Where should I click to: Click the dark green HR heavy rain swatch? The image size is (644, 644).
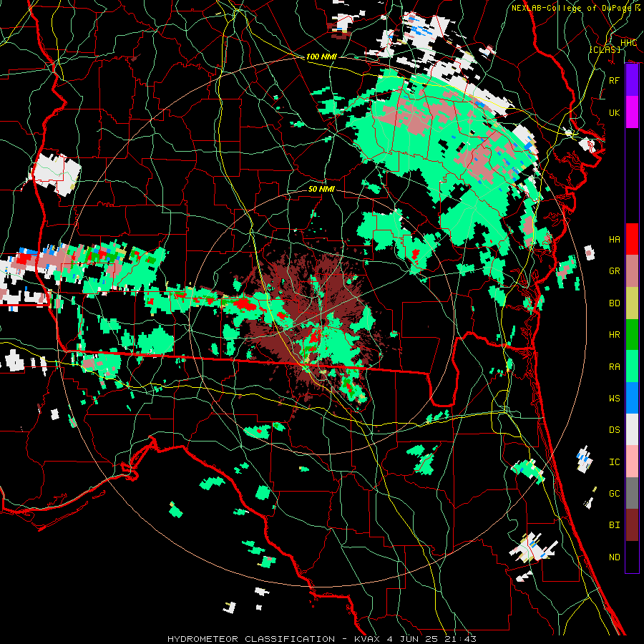click(x=632, y=334)
